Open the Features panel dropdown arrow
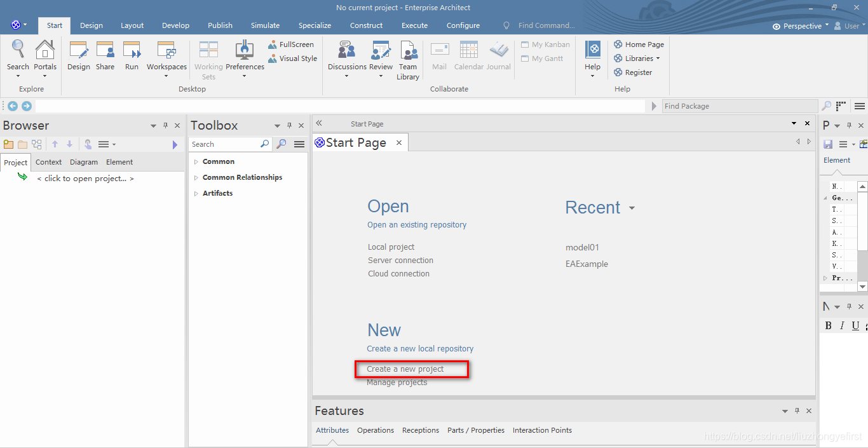The width and height of the screenshot is (868, 448). [x=785, y=411]
